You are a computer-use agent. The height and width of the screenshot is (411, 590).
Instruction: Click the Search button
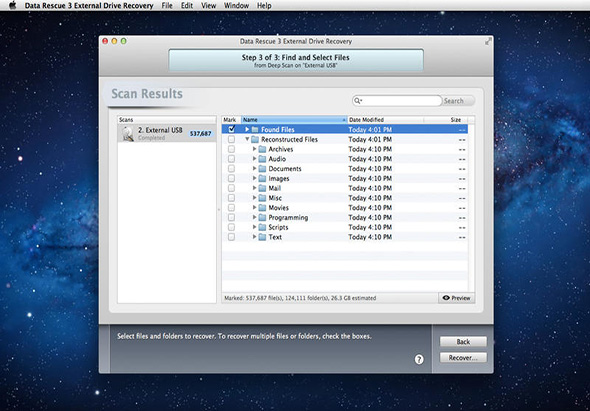pyautogui.click(x=458, y=101)
